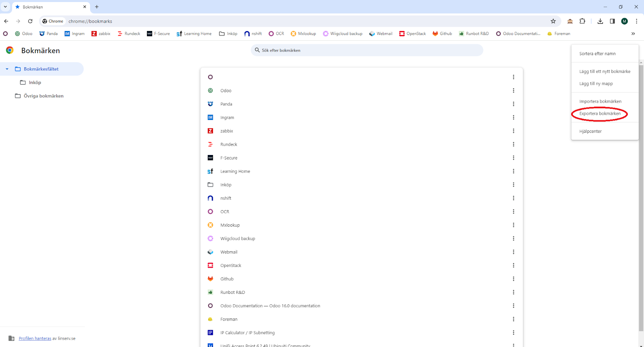The height and width of the screenshot is (347, 644).
Task: Open the Downloads icon in the toolbar
Action: pos(600,21)
